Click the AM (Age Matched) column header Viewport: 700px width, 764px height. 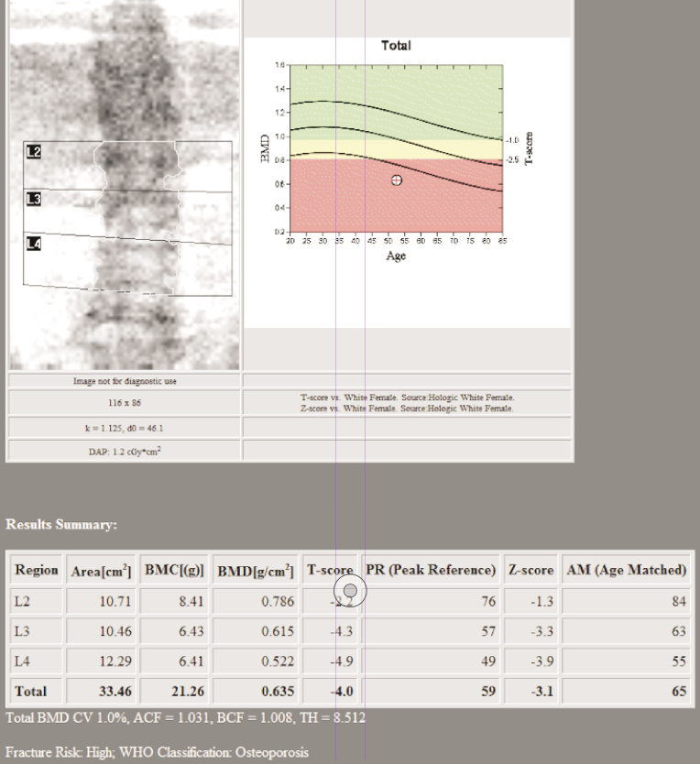[627, 570]
